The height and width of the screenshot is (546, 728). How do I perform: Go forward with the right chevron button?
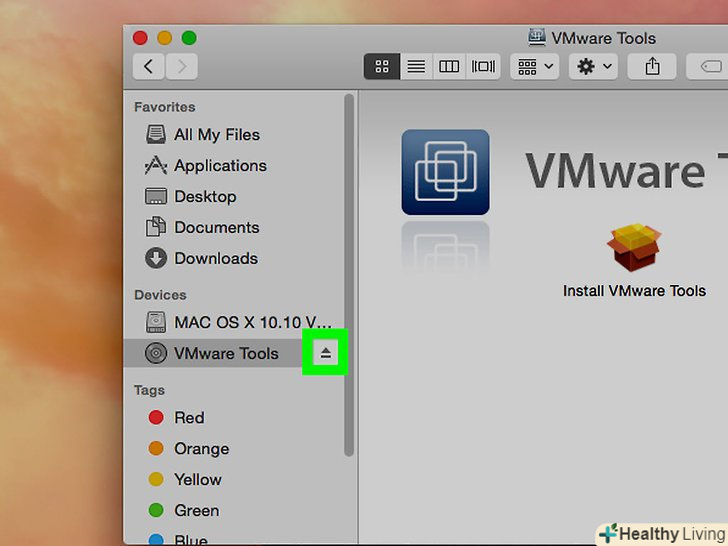pyautogui.click(x=182, y=67)
